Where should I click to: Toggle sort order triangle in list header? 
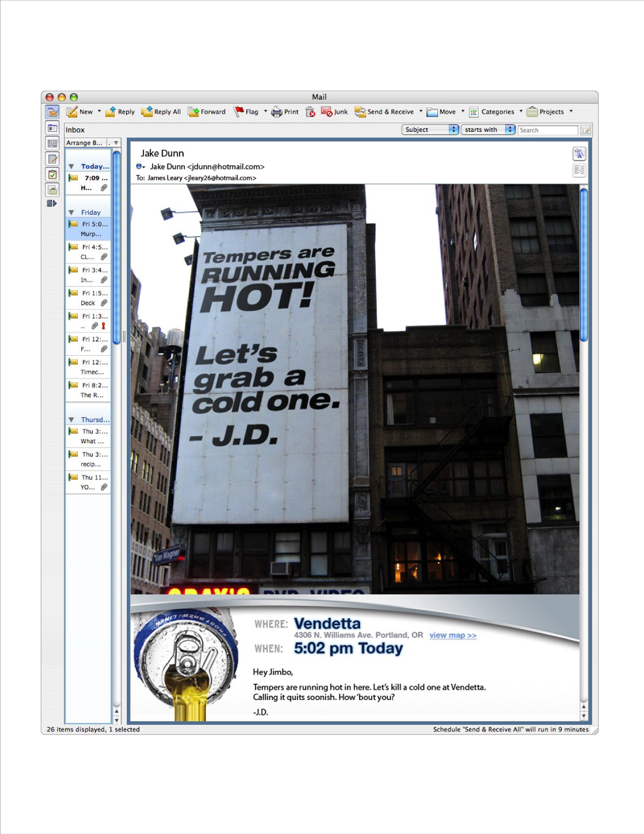116,143
